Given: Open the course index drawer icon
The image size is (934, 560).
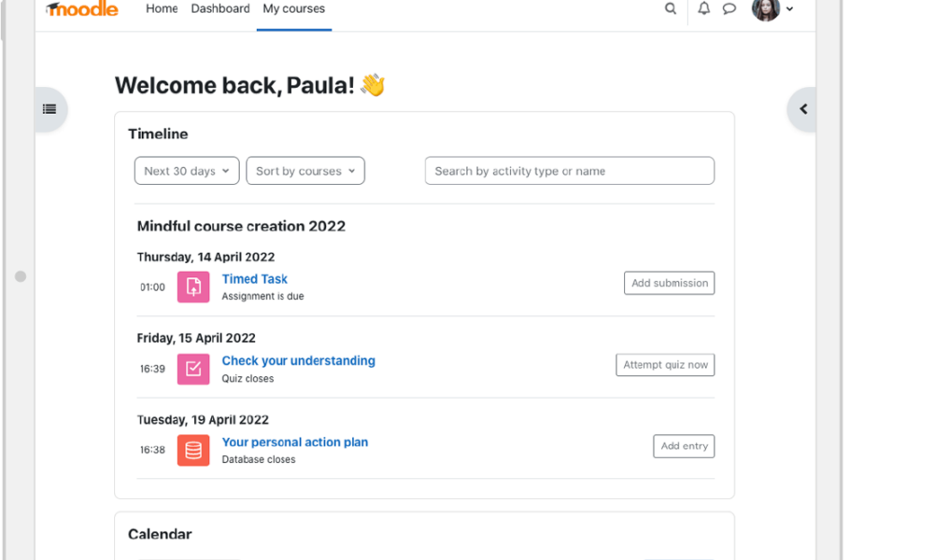Looking at the screenshot, I should tap(49, 108).
